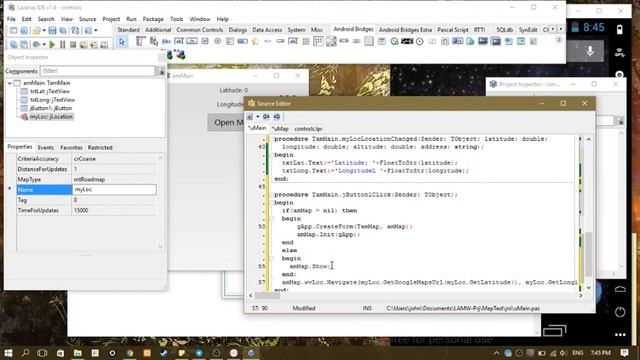Image resolution: width=640 pixels, height=360 pixels.
Task: Select myLoc: jLocation in component tree
Action: click(51, 117)
